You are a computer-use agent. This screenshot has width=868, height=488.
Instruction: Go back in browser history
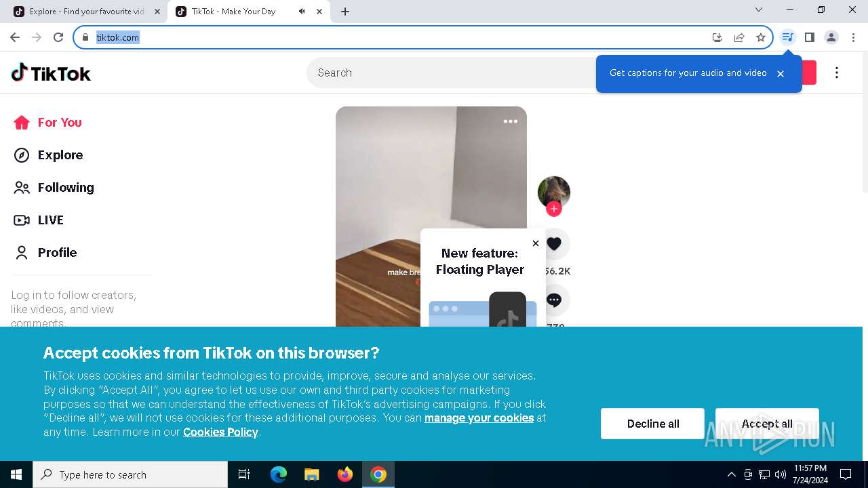[15, 37]
